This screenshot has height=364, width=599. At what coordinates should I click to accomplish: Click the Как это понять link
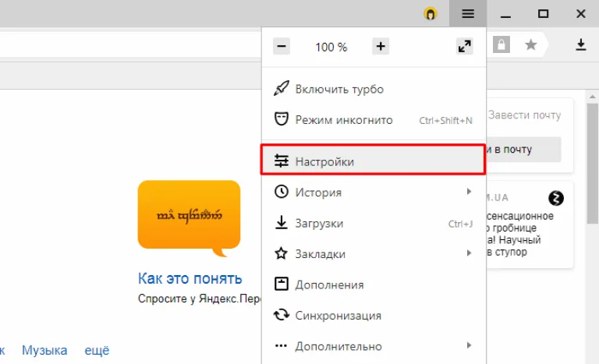click(x=190, y=278)
